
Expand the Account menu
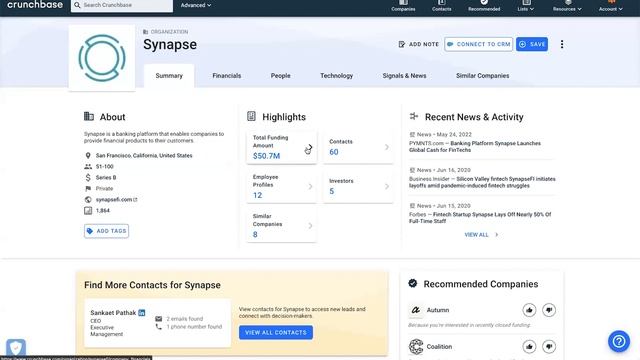[x=611, y=6]
